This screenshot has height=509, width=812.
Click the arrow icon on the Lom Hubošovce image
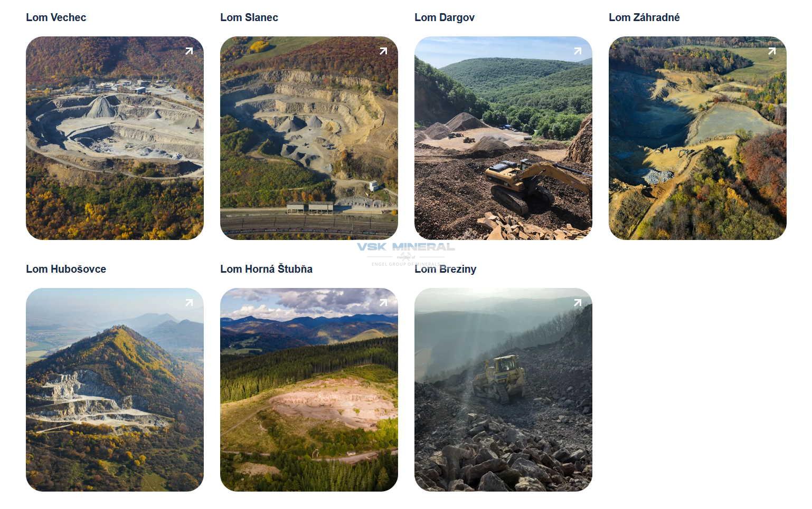point(189,303)
